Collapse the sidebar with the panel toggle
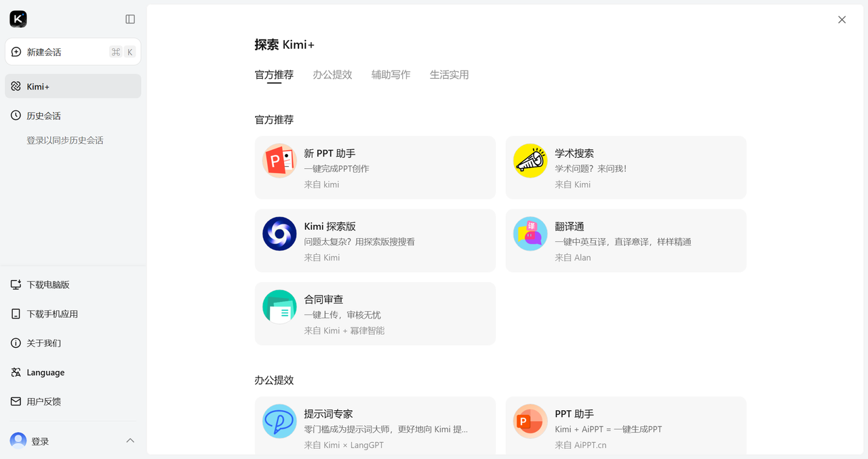Screen dimensions: 868x459 pyautogui.click(x=130, y=19)
